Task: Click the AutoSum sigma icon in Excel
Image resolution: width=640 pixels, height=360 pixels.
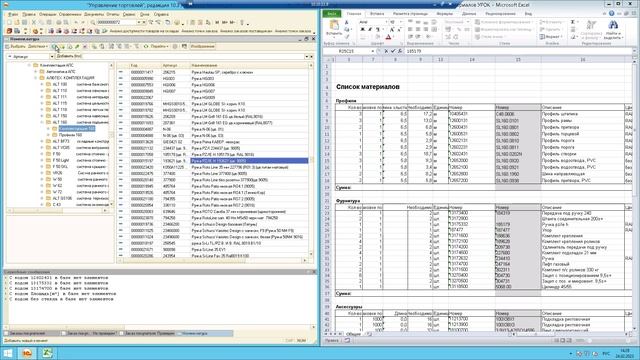Action: [x=573, y=22]
